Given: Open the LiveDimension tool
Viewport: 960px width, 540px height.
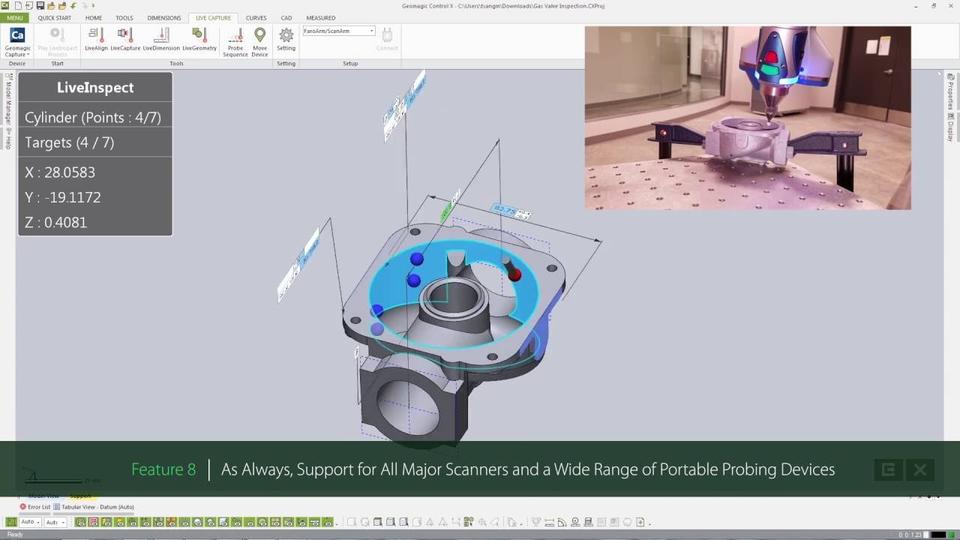Looking at the screenshot, I should point(161,39).
